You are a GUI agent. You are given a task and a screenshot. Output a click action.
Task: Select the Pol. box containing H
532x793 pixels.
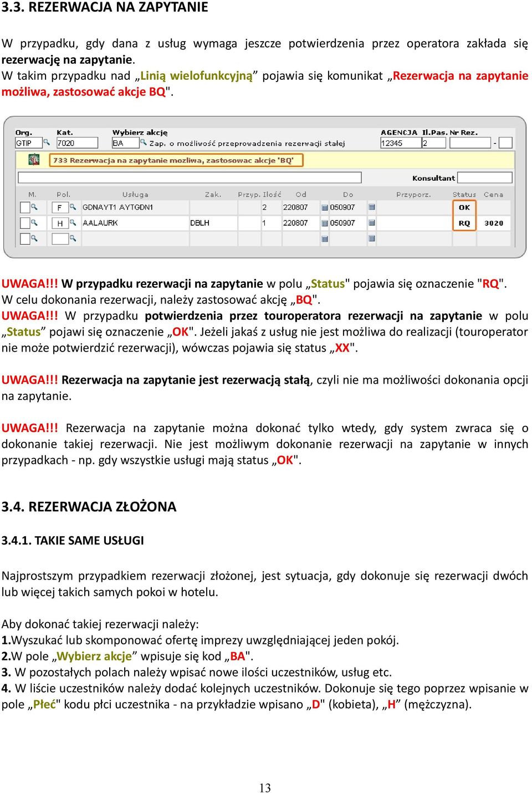click(60, 223)
